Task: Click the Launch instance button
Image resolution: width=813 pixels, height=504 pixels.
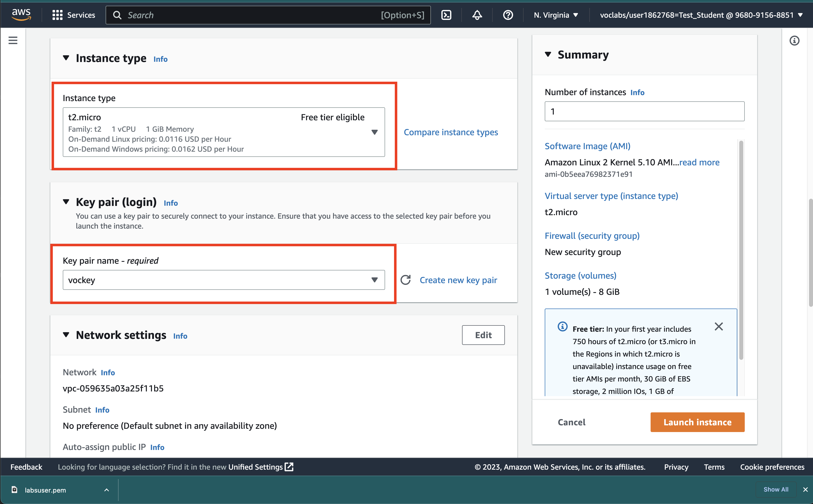Action: [697, 422]
